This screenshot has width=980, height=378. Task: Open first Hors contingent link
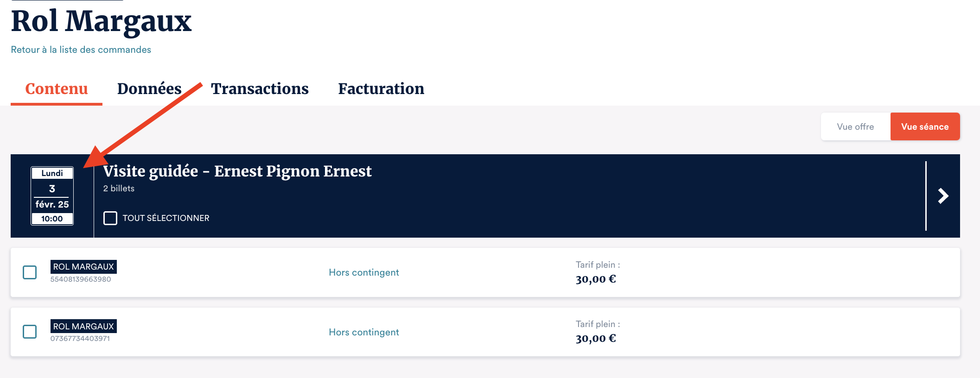pyautogui.click(x=364, y=272)
